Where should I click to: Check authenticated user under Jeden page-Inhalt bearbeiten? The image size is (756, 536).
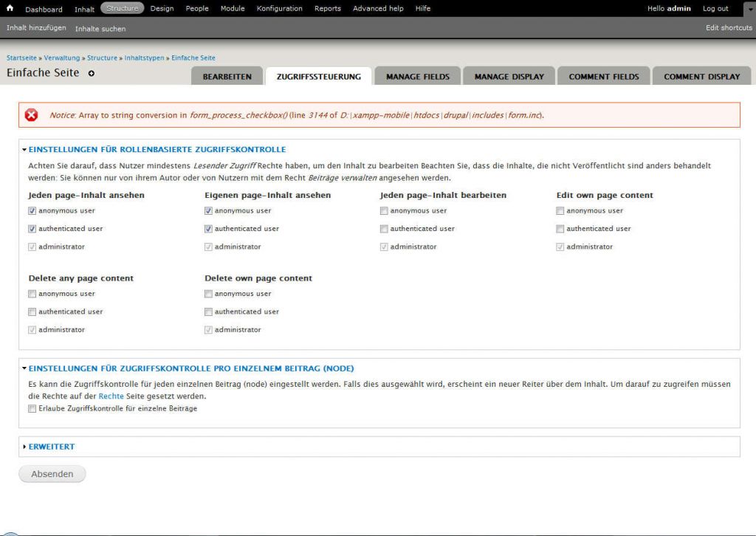click(384, 229)
